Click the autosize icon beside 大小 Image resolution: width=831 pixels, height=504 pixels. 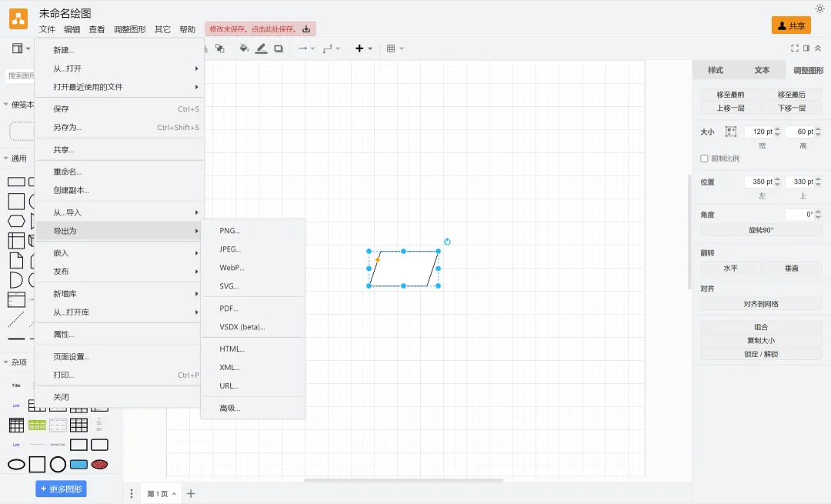pos(730,132)
